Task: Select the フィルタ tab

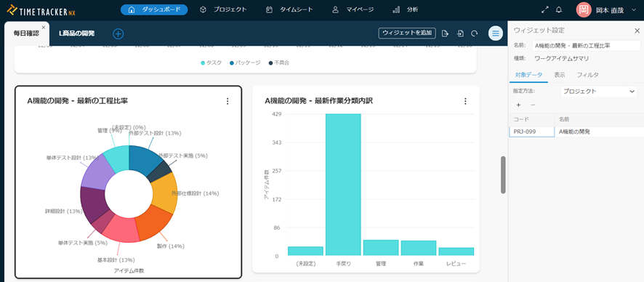Action: click(587, 75)
